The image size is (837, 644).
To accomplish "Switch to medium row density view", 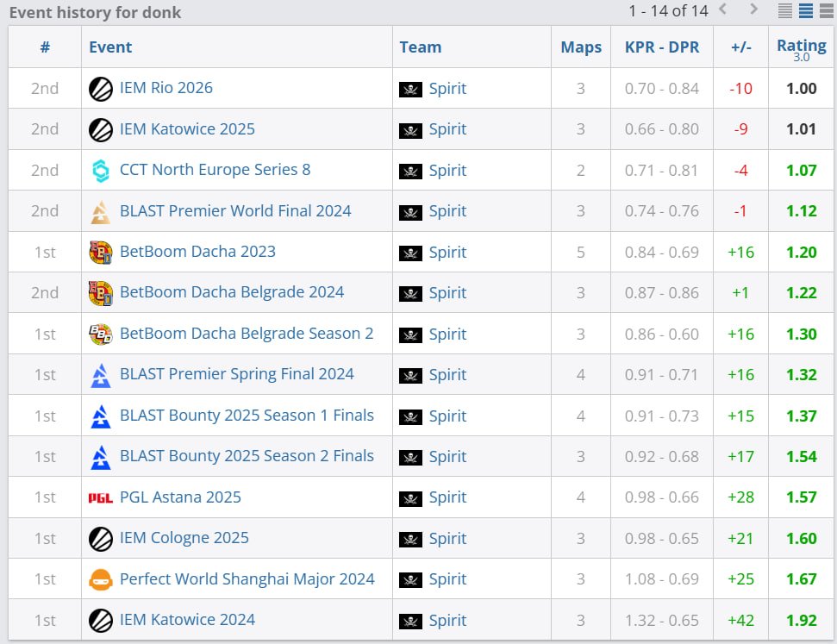I will tap(806, 10).
